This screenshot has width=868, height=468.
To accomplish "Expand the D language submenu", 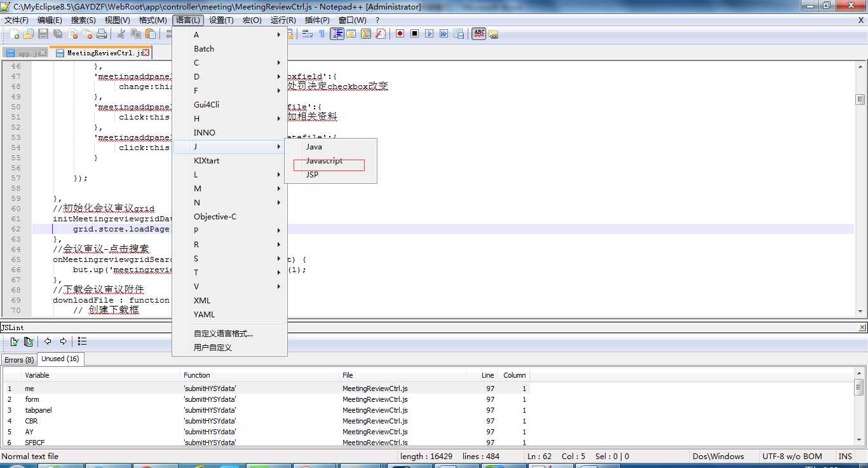I will point(230,77).
